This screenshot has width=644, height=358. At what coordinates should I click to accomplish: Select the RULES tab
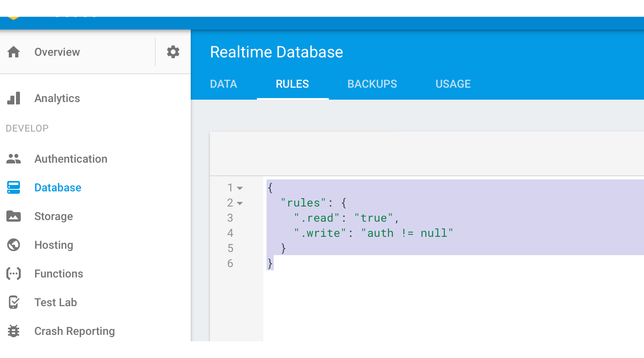coord(292,84)
